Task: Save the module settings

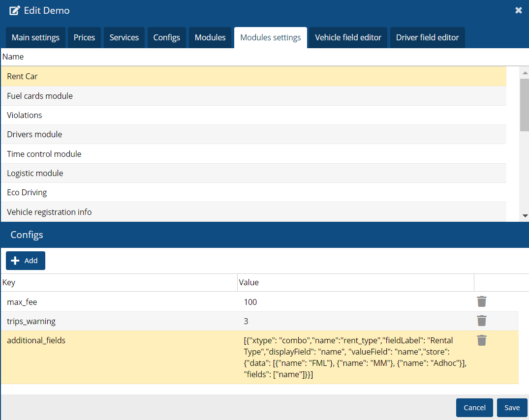Action: coord(512,408)
